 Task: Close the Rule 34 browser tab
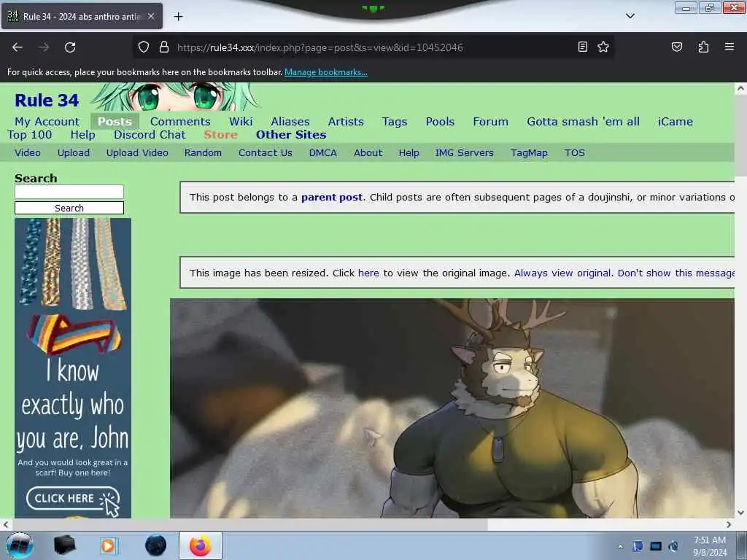[151, 16]
